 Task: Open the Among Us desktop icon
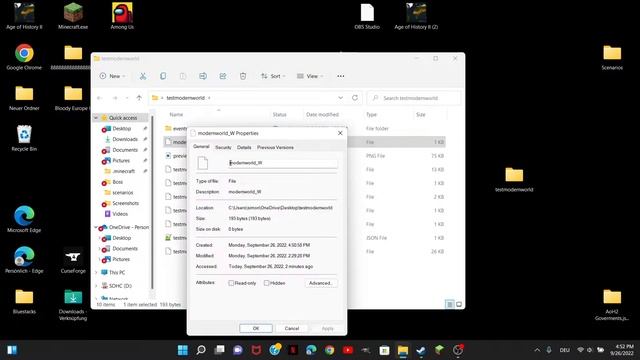point(122,16)
